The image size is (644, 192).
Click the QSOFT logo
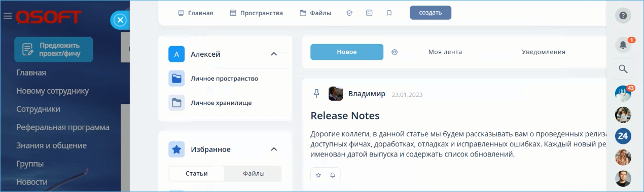click(x=48, y=17)
